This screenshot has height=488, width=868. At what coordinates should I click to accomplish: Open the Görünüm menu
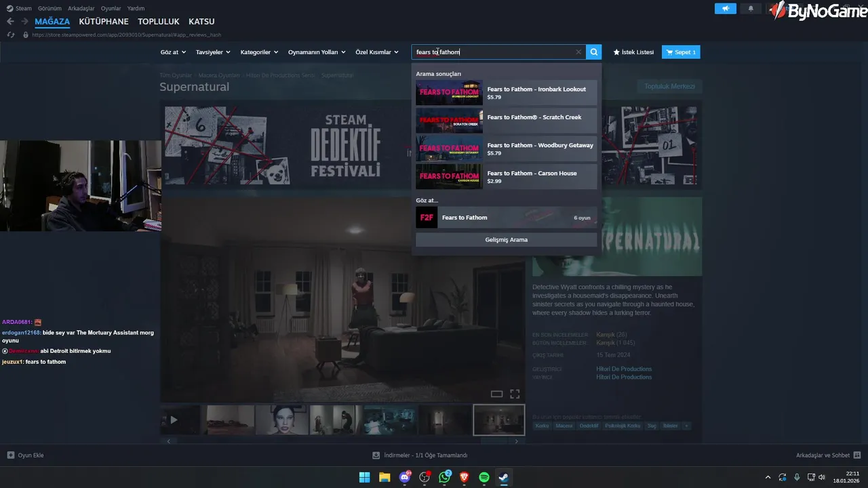(50, 8)
